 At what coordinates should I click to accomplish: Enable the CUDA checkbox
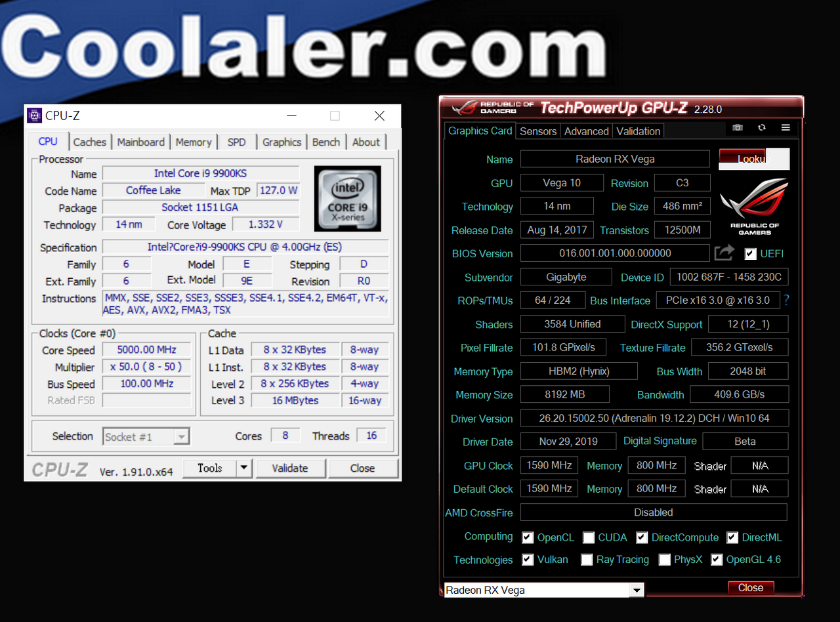[589, 537]
